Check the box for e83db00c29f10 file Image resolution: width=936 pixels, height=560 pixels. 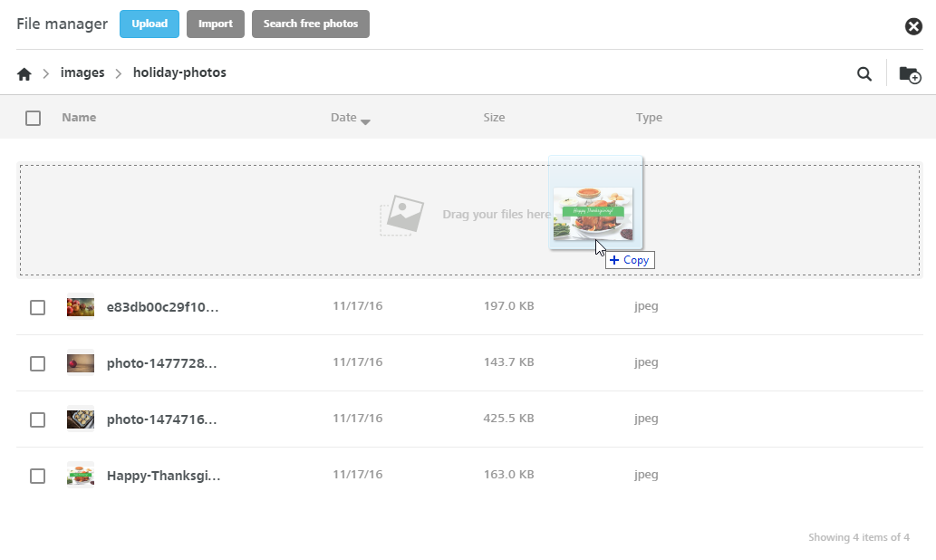tap(38, 307)
